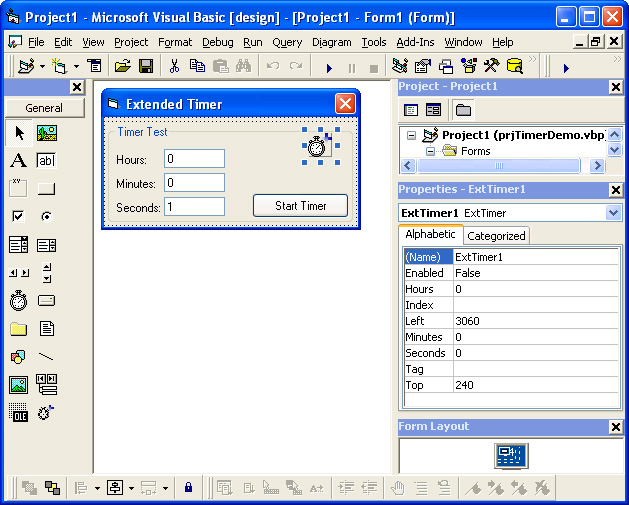The width and height of the screenshot is (629, 505).
Task: Switch to the Categorized properties tab
Action: (x=496, y=236)
